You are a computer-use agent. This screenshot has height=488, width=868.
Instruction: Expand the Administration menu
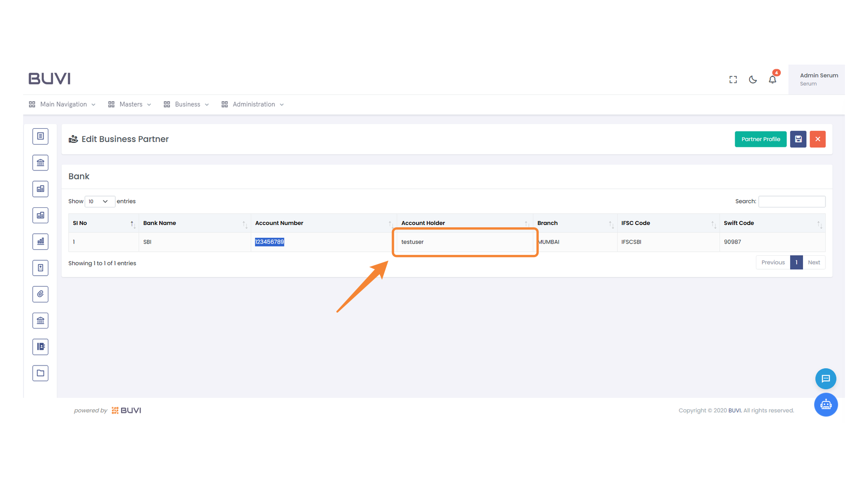253,104
